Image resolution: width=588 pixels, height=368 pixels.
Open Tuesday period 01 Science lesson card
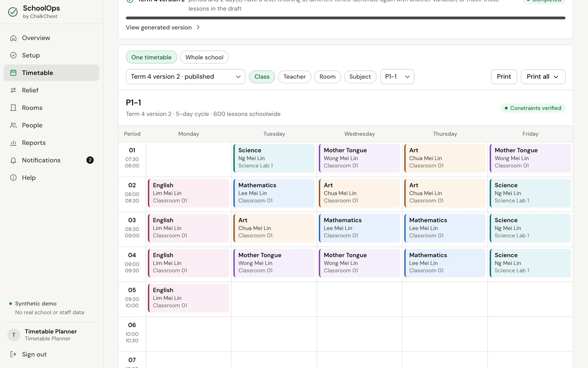[274, 158]
